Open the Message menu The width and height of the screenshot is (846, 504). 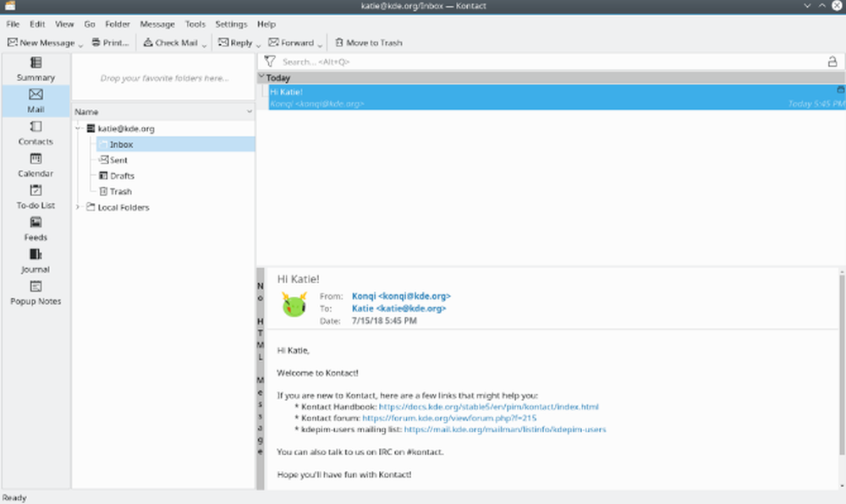coord(157,24)
